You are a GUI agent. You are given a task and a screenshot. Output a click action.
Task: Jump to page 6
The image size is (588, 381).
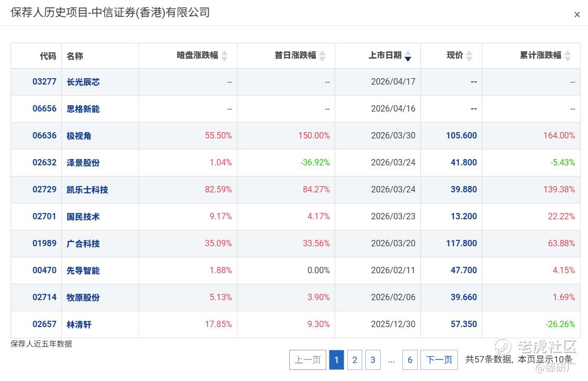pos(410,360)
